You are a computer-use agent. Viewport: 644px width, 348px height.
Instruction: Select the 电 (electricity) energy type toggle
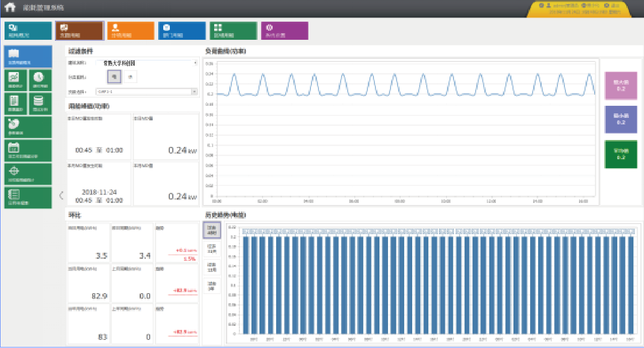click(x=114, y=77)
